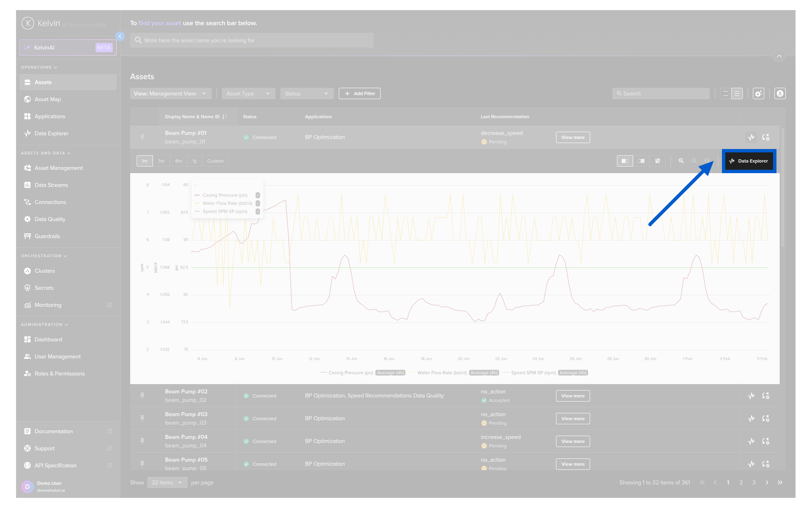Open the table settings gear icon
Image resolution: width=812 pixels, height=508 pixels.
758,94
